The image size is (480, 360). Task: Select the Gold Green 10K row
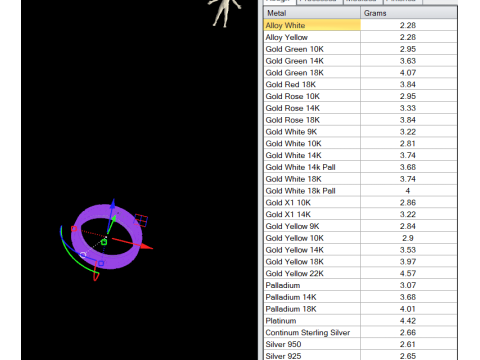(360, 49)
